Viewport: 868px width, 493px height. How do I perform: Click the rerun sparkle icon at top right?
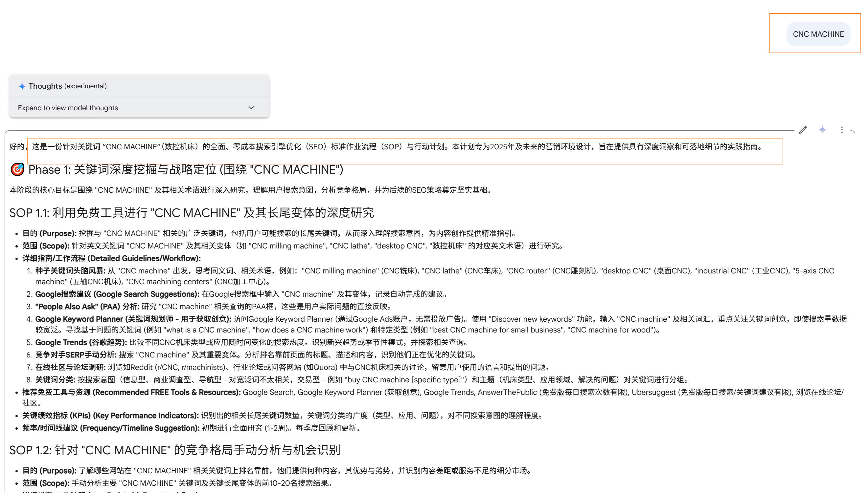[x=822, y=130]
